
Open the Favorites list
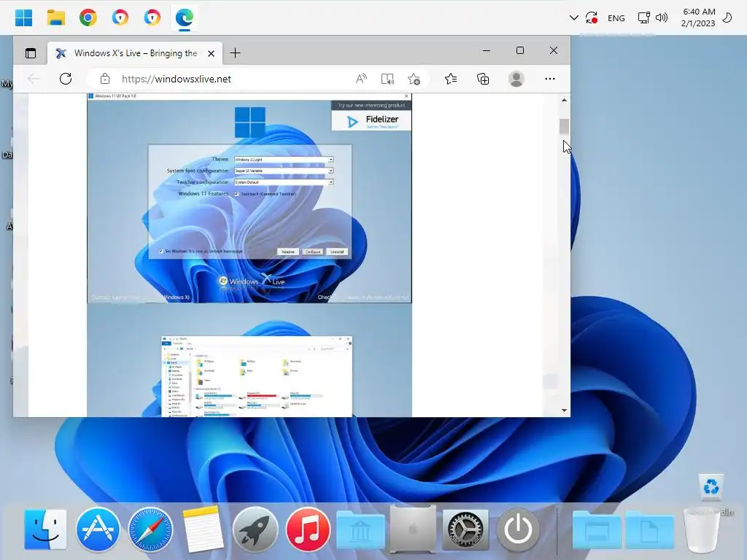pos(451,79)
